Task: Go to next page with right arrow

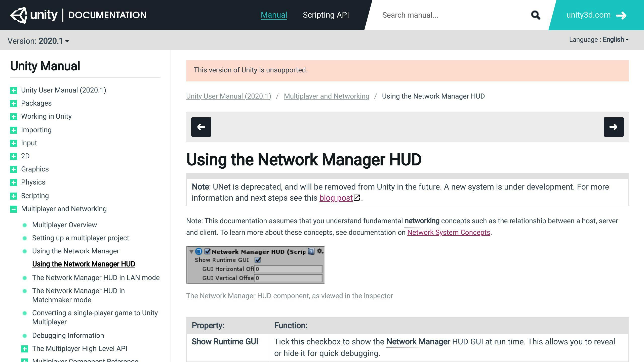Action: pyautogui.click(x=614, y=127)
